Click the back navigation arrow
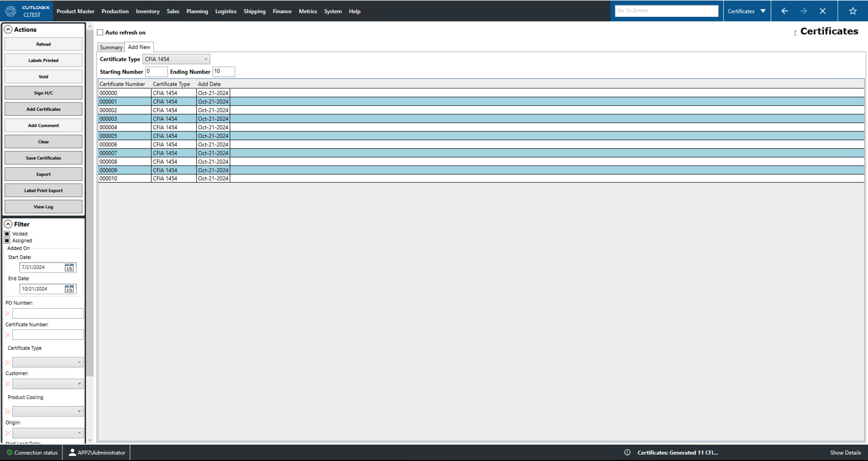 pos(784,11)
